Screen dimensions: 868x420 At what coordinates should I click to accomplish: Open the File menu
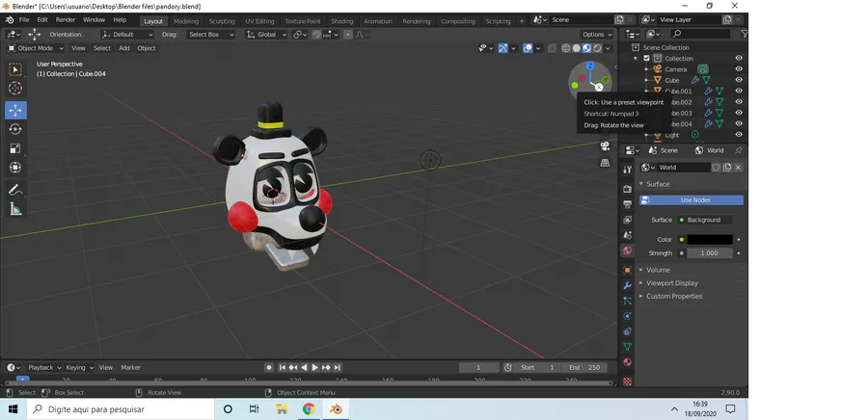pyautogui.click(x=24, y=20)
